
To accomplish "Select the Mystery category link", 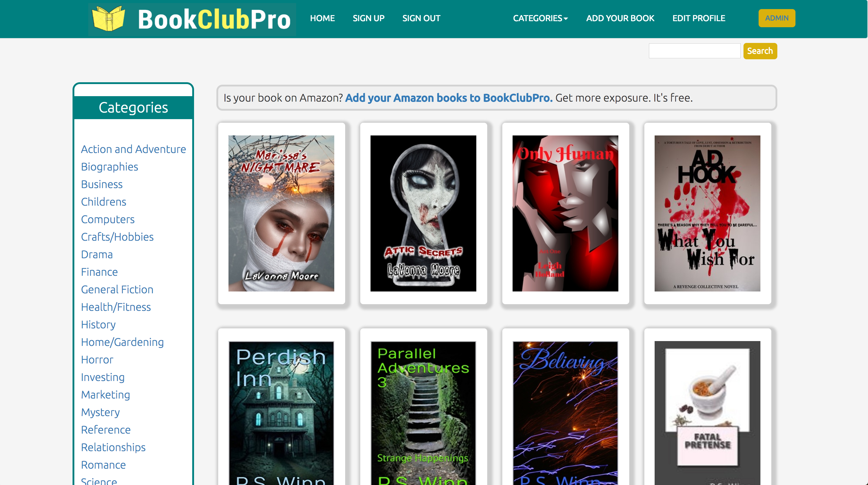I will point(100,412).
